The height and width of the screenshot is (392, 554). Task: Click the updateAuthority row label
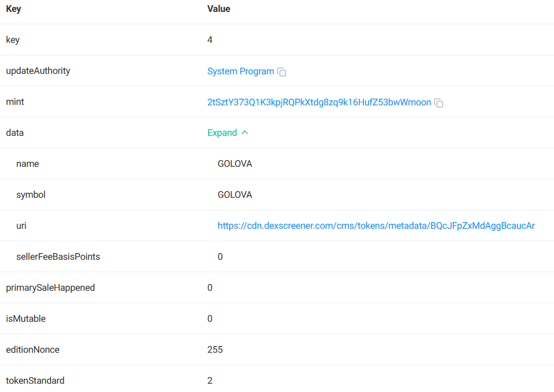pos(38,71)
